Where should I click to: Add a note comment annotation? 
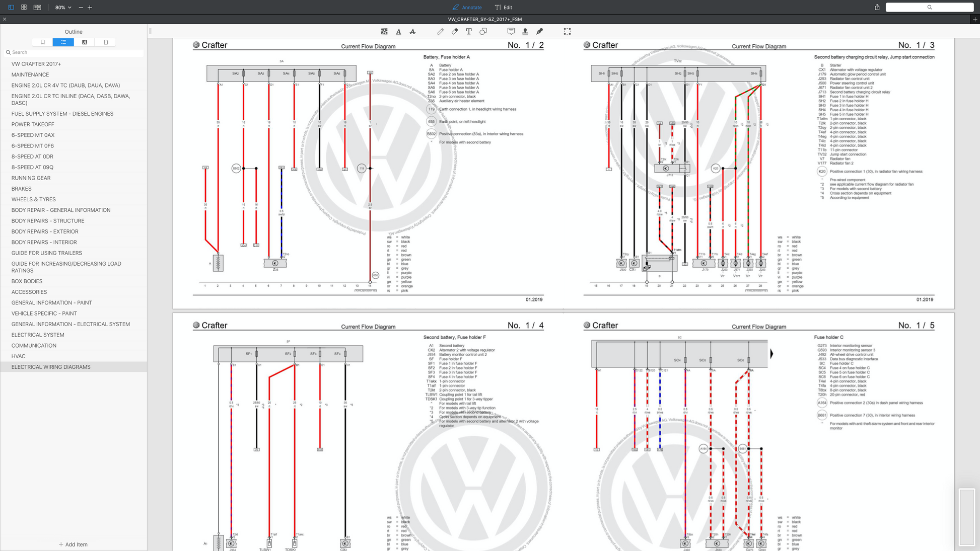[511, 31]
